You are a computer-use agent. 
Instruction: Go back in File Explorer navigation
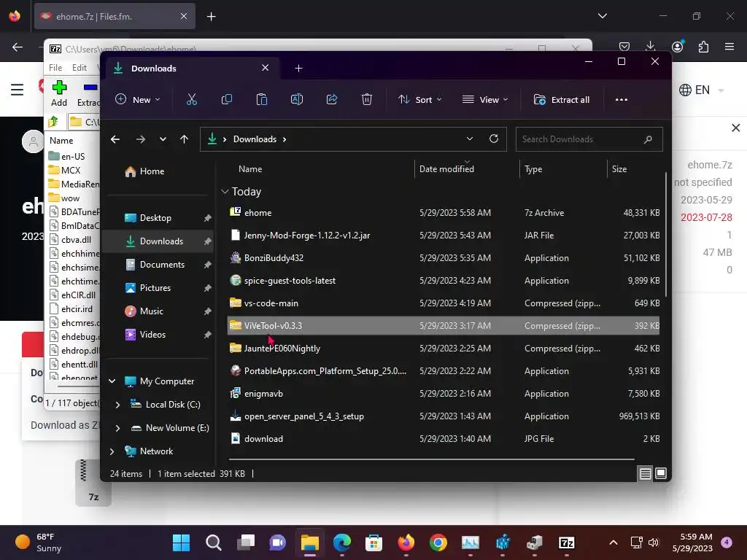[115, 139]
